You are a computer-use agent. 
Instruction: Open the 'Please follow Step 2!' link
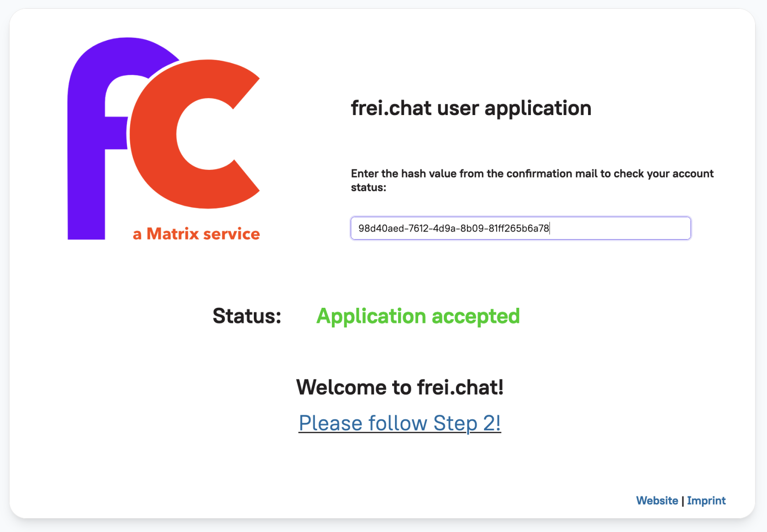click(x=400, y=423)
